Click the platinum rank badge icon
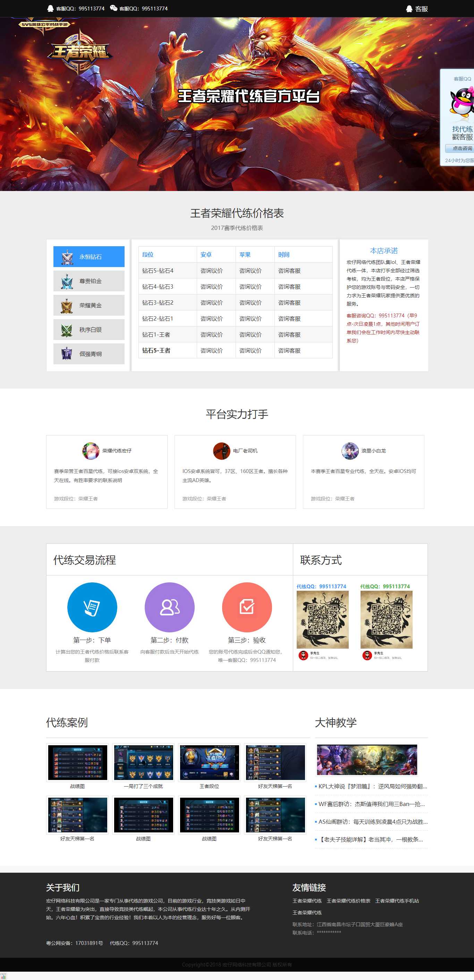 click(67, 282)
